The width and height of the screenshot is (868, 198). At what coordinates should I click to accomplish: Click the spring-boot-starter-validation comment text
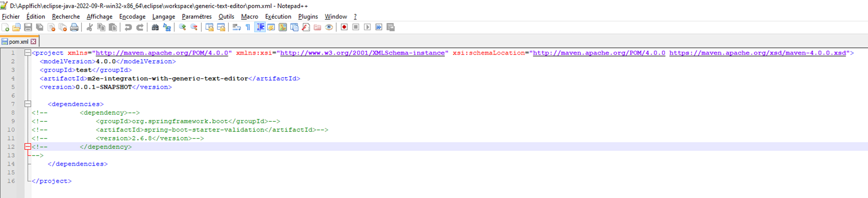[204, 130]
